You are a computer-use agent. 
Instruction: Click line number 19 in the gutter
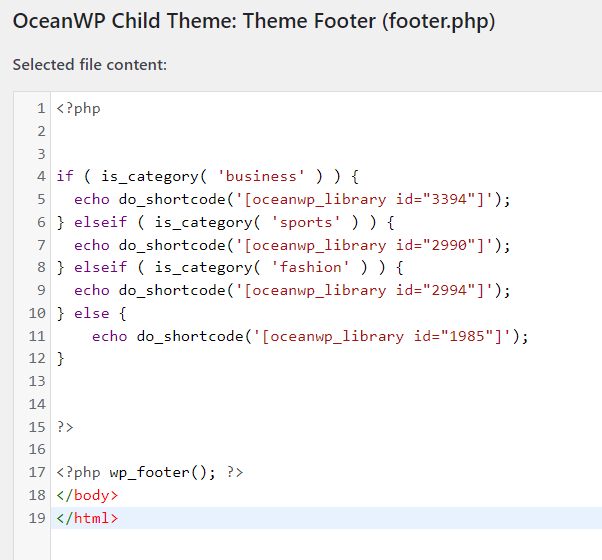tap(37, 518)
